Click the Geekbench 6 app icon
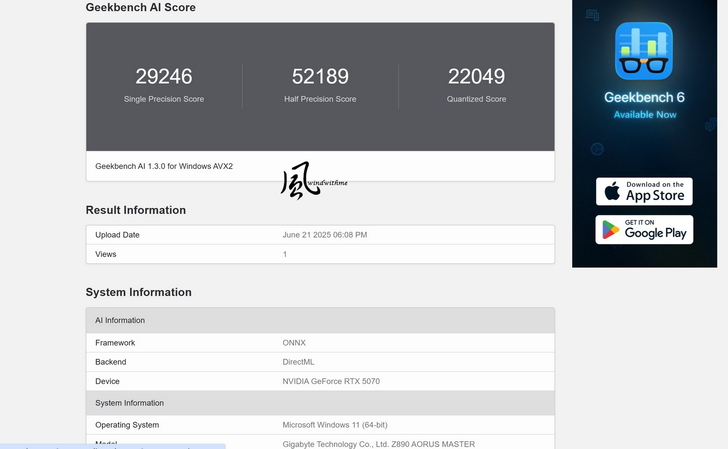728x449 pixels. point(644,52)
